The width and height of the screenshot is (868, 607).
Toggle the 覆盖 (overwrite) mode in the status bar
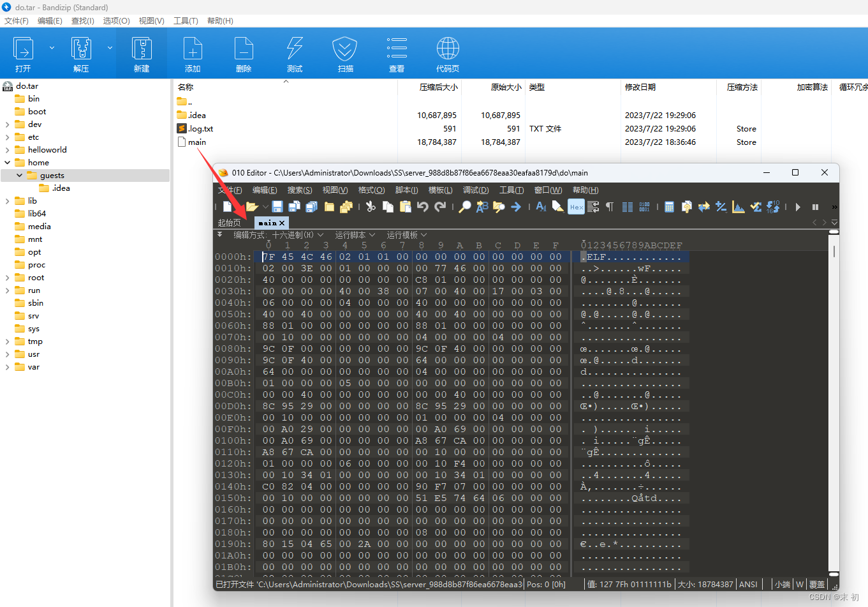coord(816,584)
